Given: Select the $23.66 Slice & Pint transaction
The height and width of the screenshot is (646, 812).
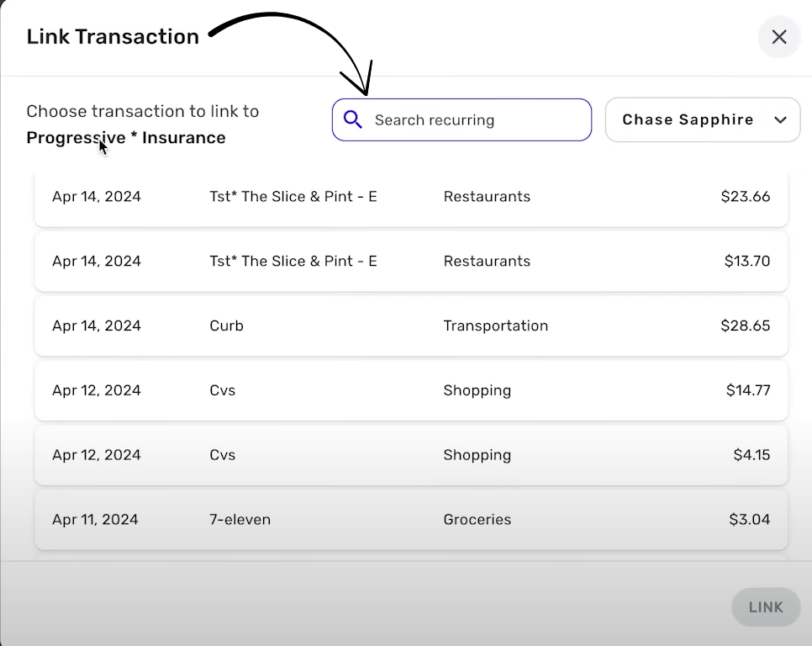Looking at the screenshot, I should (x=411, y=197).
